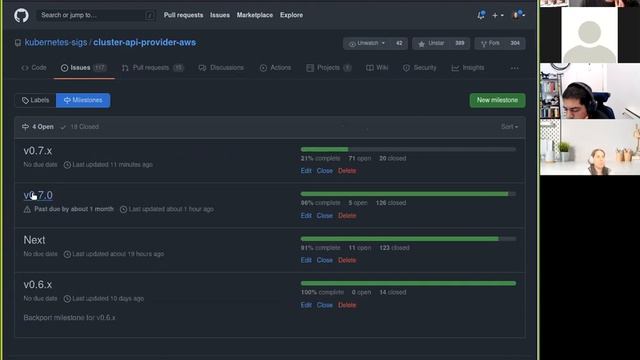Edit the v0.7.x milestone
Screen dimensions: 640x360
pos(306,171)
